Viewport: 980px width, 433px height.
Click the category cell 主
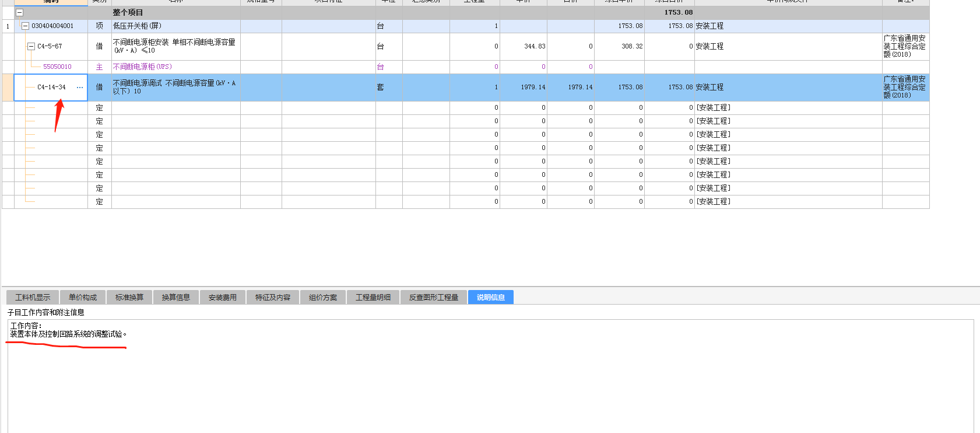point(99,67)
